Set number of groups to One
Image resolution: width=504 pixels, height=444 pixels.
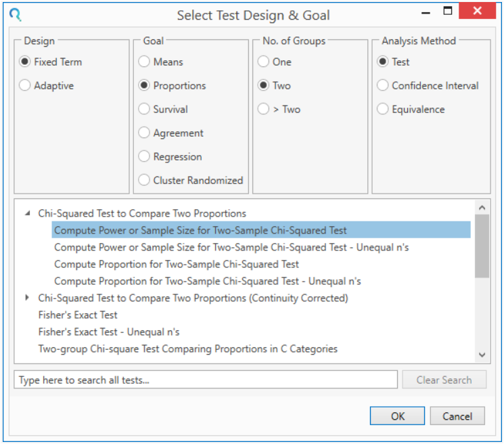click(264, 62)
